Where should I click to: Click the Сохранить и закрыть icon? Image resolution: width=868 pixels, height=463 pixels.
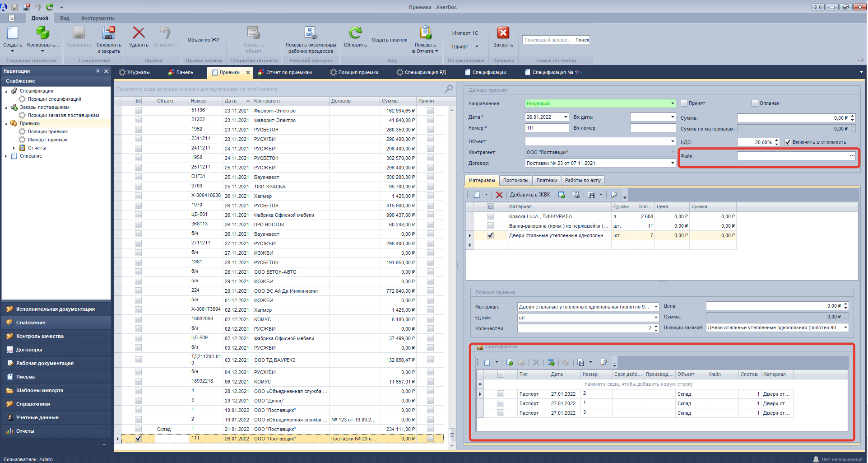[109, 33]
